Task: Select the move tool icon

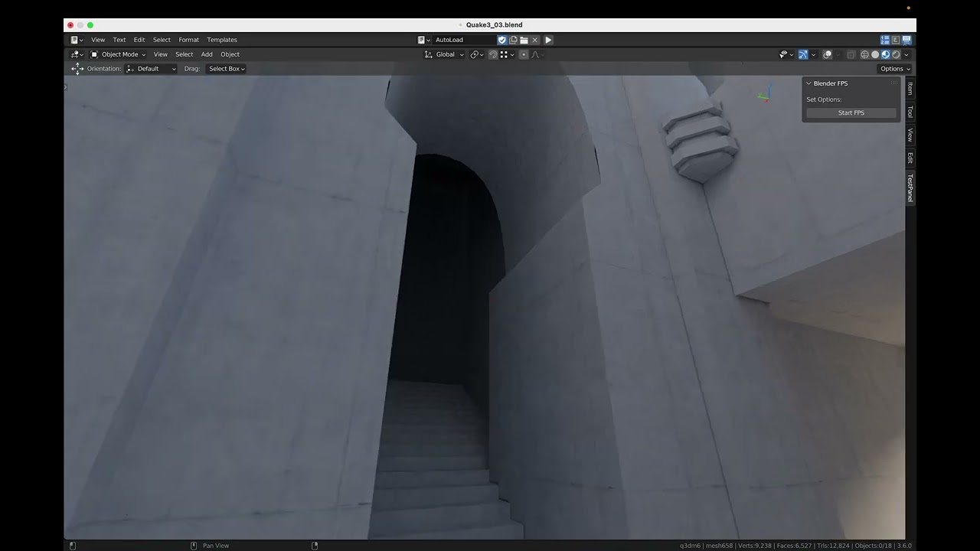Action: [x=77, y=69]
